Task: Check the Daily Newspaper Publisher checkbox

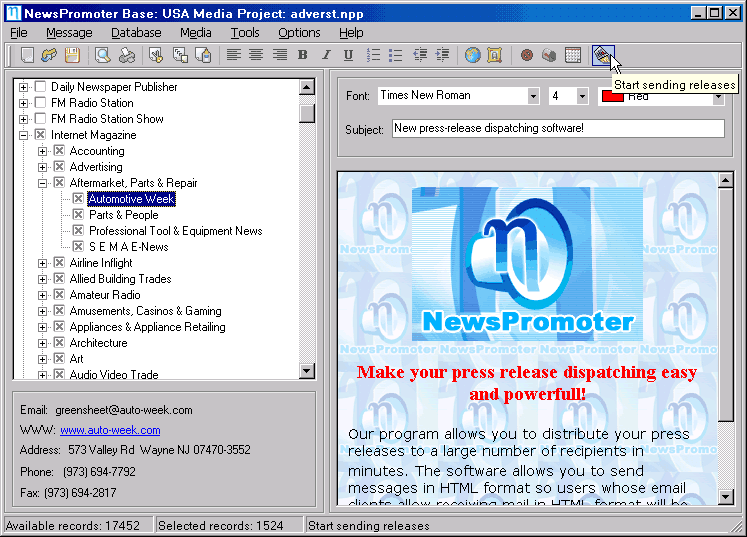Action: (x=40, y=87)
